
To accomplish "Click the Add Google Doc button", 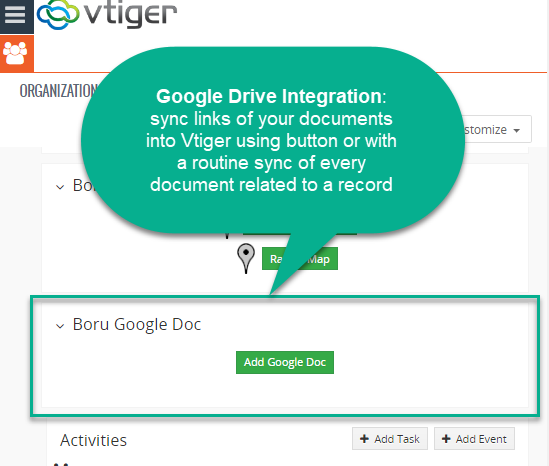I will pos(285,362).
